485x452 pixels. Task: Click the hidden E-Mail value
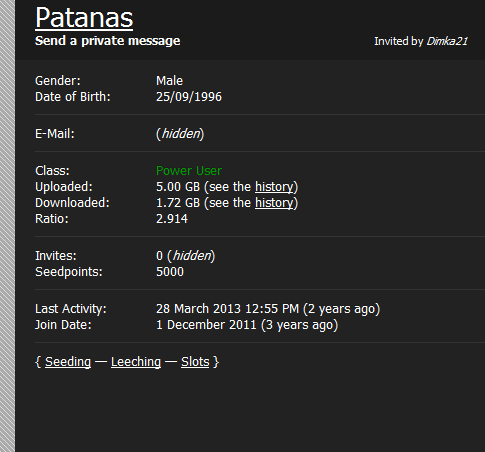180,134
